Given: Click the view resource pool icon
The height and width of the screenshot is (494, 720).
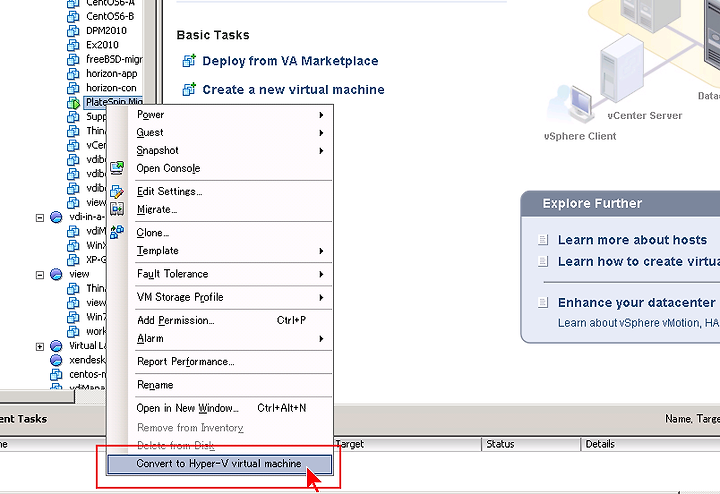Looking at the screenshot, I should (56, 275).
